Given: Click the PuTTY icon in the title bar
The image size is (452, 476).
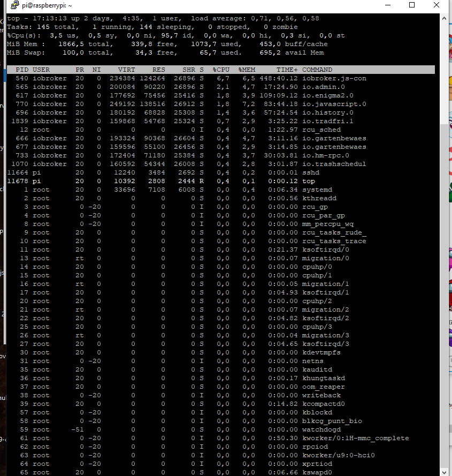Looking at the screenshot, I should [15, 5].
